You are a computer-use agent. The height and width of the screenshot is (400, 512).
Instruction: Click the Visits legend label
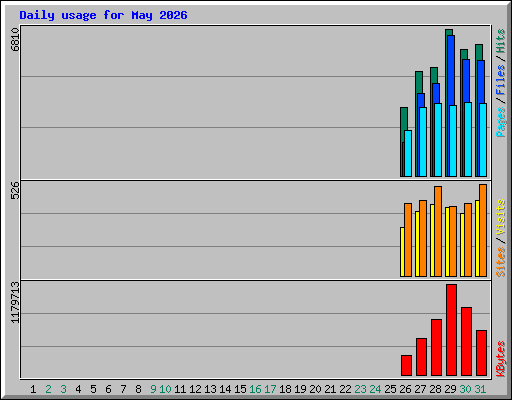pos(501,218)
